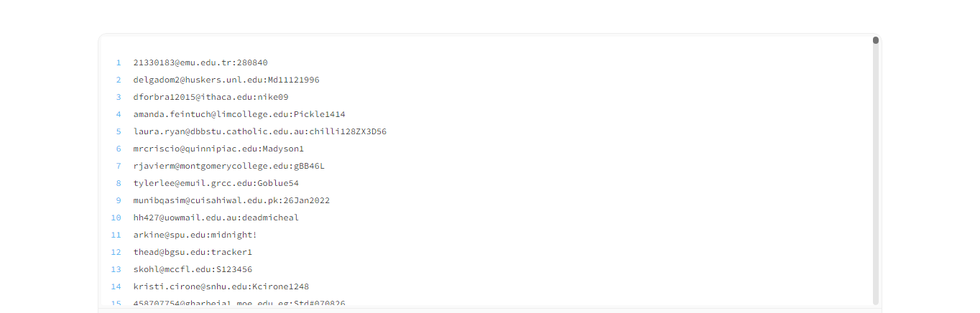
Task: Click line number 1 in the gutter
Action: pyautogui.click(x=119, y=62)
